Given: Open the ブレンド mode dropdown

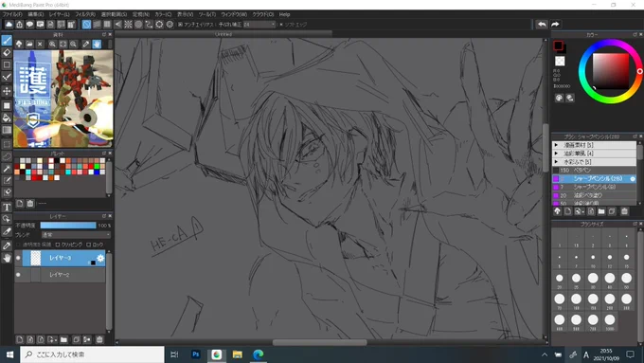Looking at the screenshot, I should click(x=76, y=235).
